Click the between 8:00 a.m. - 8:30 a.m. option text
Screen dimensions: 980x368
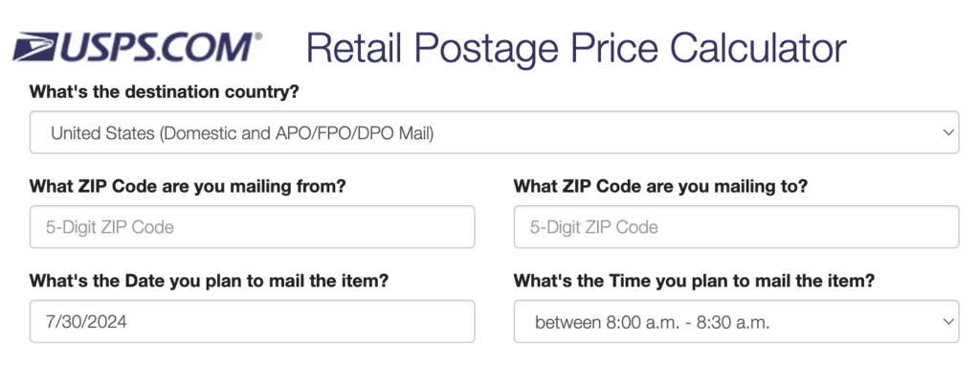pos(653,322)
